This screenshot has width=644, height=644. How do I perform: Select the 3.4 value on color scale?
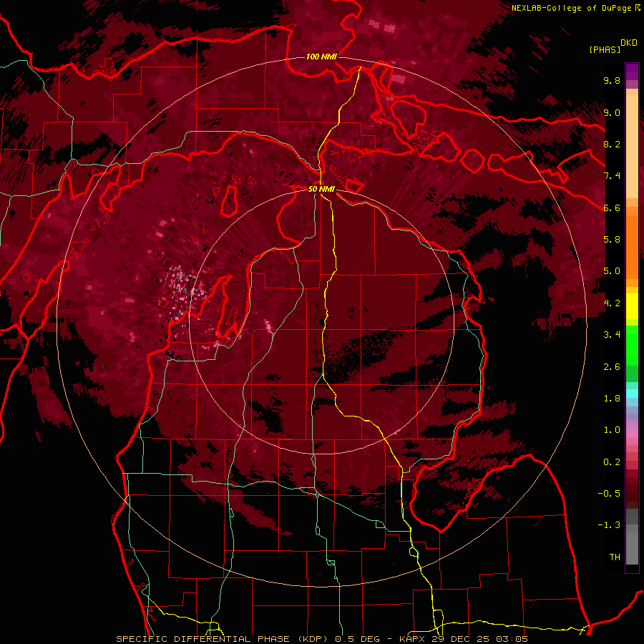612,335
